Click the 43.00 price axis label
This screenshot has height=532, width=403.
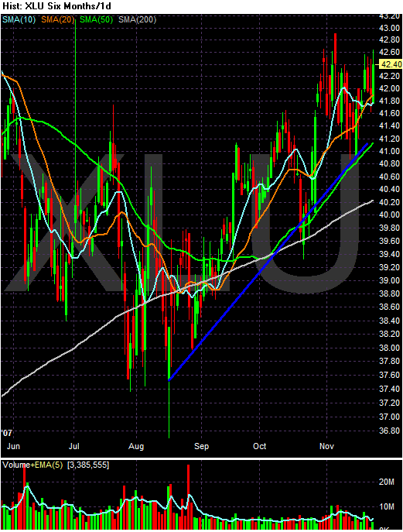point(389,28)
